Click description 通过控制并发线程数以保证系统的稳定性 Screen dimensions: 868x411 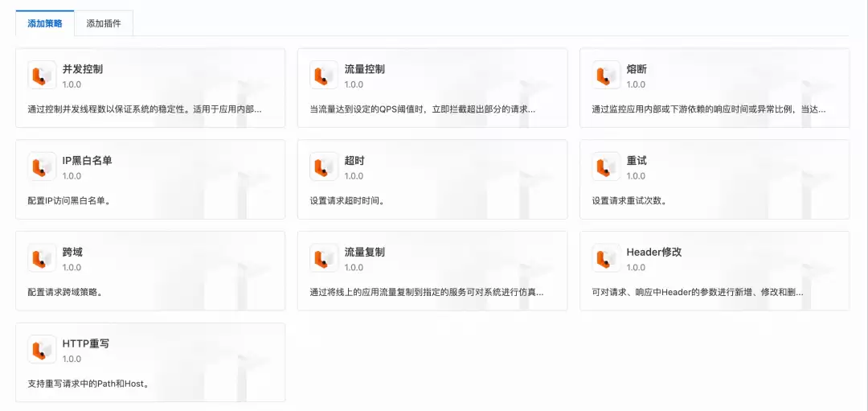tap(145, 109)
